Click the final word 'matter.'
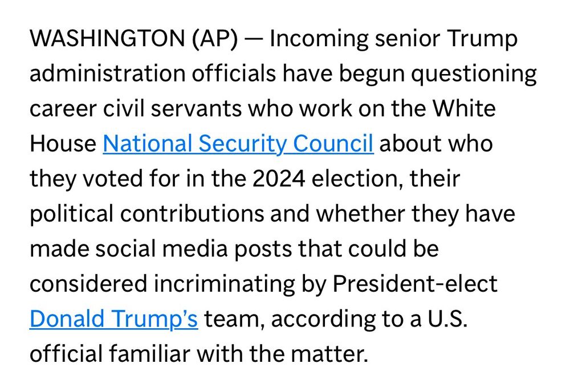Image resolution: width=570 pixels, height=392 pixels. 329,354
